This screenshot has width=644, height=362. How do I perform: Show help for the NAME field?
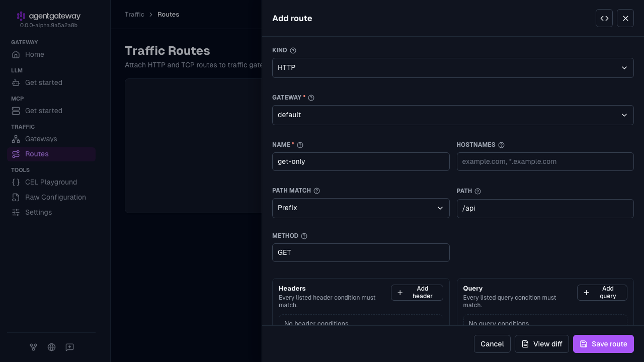pyautogui.click(x=300, y=145)
